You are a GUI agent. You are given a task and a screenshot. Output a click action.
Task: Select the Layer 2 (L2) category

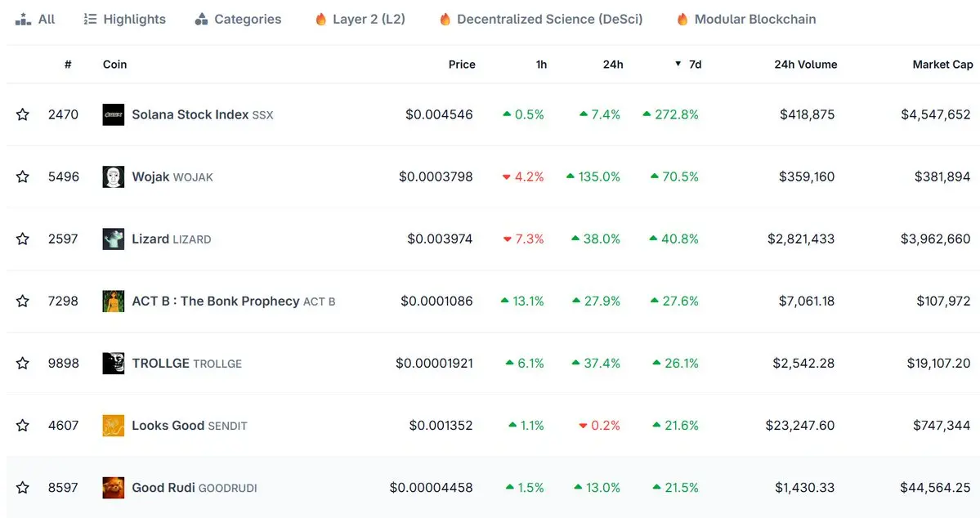point(360,20)
